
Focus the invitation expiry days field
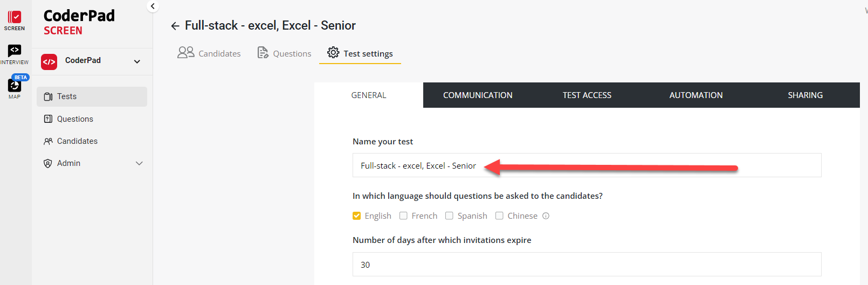(x=587, y=265)
